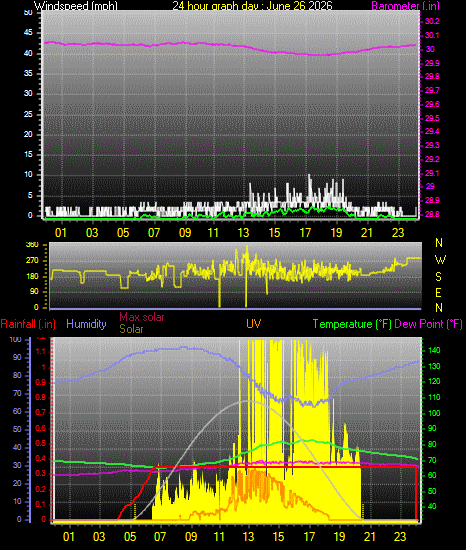466x550 pixels.
Task: Click '35' on the windspeed axis
Action: (28, 73)
